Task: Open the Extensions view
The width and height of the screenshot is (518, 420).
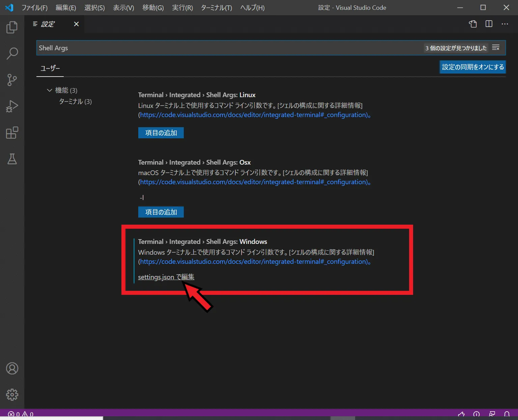Action: (x=12, y=133)
